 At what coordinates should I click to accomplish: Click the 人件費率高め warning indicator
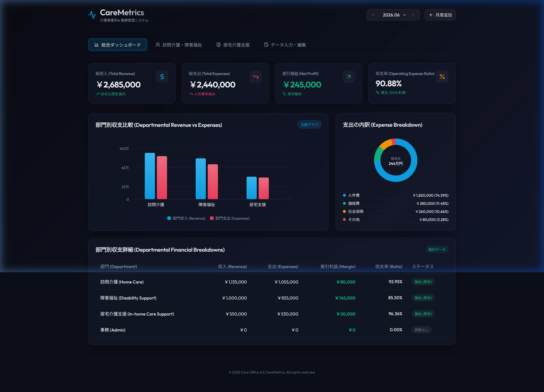(x=202, y=94)
